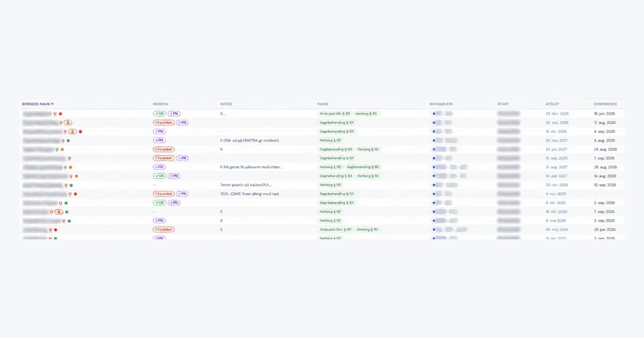Click the 'Ambulant Stor § 101' package tag
644x338 pixels.
[335, 229]
